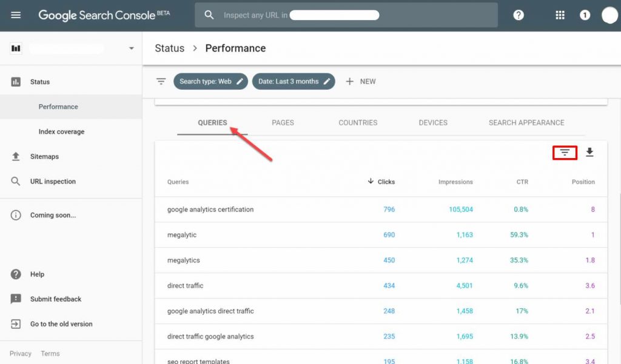This screenshot has width=621, height=364.
Task: Click the Google Search Console logo
Action: [104, 15]
